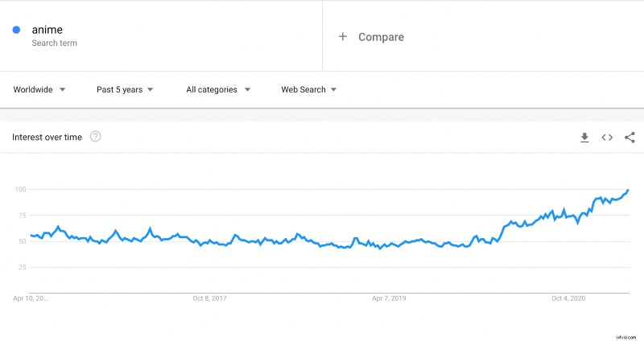Open help icon next to Interest over time
This screenshot has width=644, height=341.
95,136
